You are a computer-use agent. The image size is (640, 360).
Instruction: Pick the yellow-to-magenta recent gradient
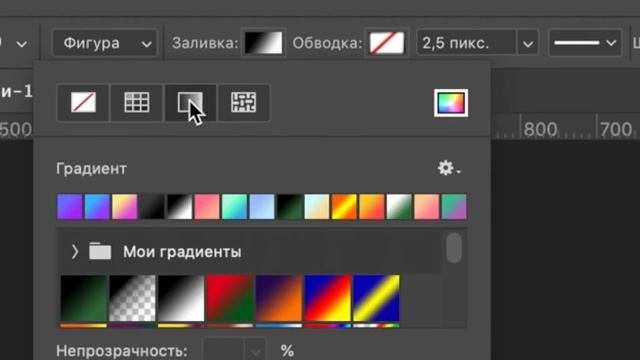click(124, 207)
